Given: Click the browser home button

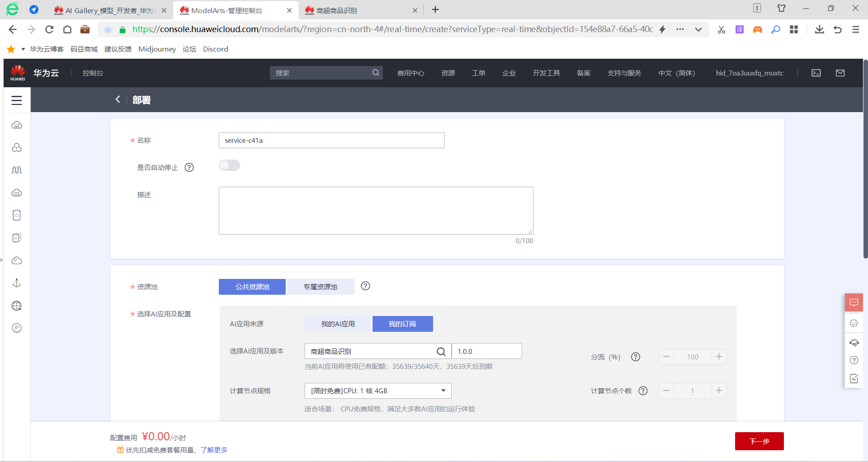Looking at the screenshot, I should tap(67, 29).
